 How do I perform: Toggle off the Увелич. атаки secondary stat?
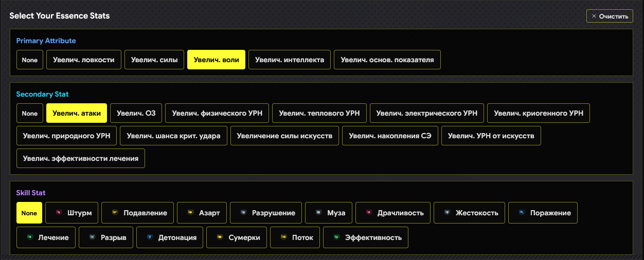coord(77,113)
